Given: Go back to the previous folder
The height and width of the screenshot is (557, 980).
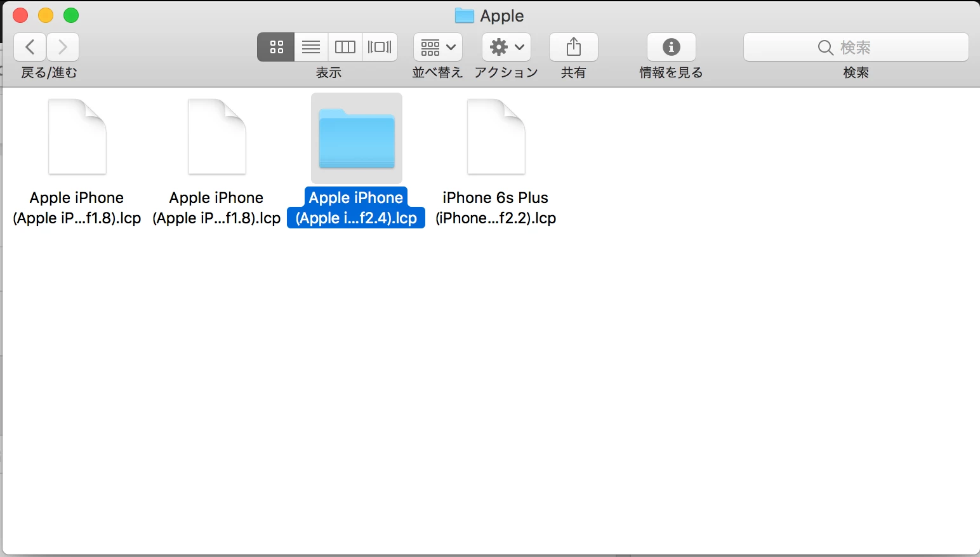Looking at the screenshot, I should coord(30,47).
